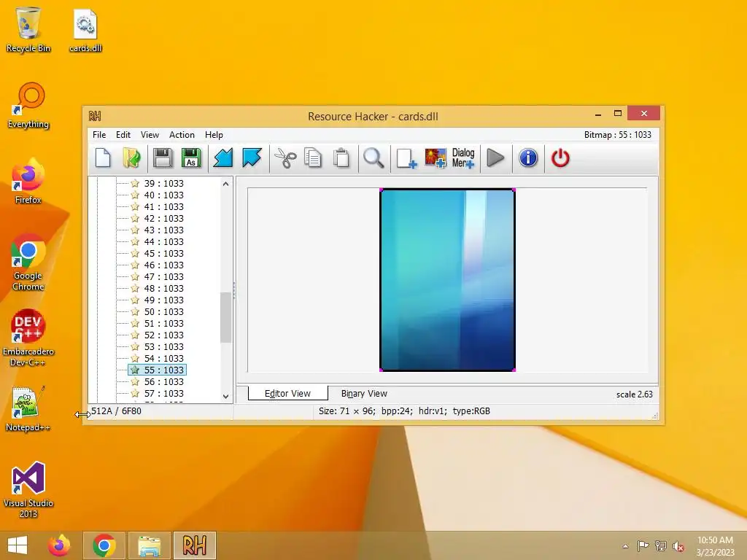This screenshot has width=747, height=560.
Task: Click the Paste clipboard icon
Action: (x=341, y=158)
